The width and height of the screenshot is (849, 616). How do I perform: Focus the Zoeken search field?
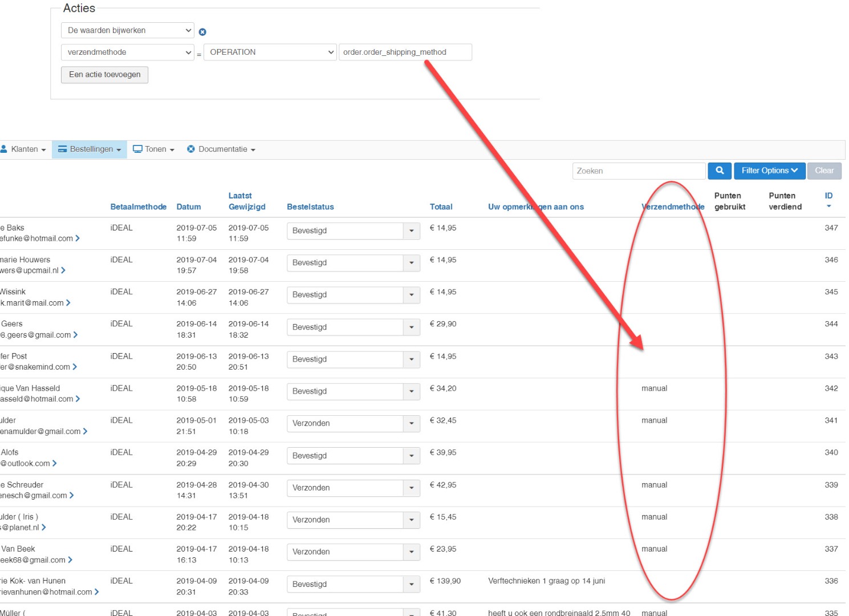pos(639,171)
